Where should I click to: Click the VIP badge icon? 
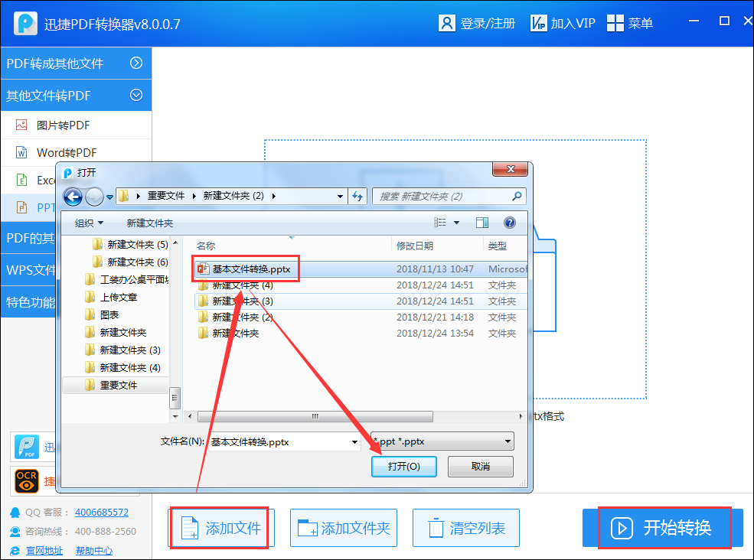pos(539,23)
